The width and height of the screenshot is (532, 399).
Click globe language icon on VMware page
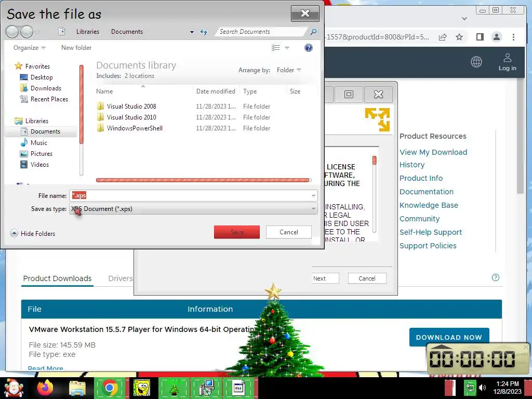476,62
